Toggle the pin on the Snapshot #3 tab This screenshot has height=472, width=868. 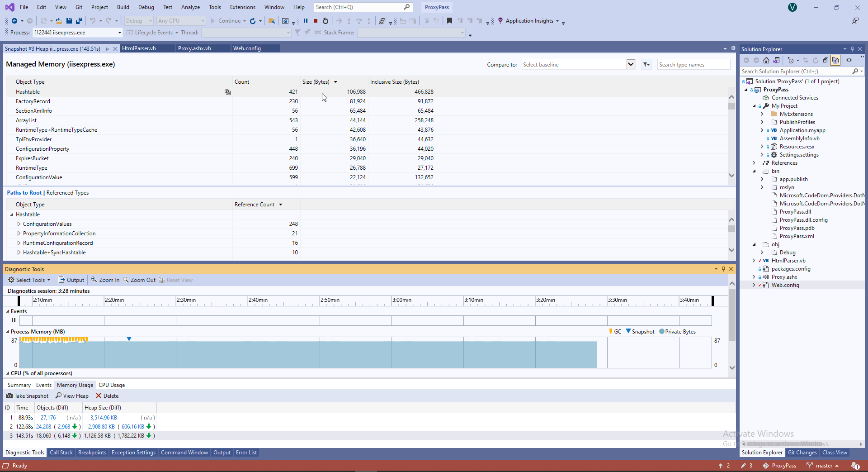107,49
